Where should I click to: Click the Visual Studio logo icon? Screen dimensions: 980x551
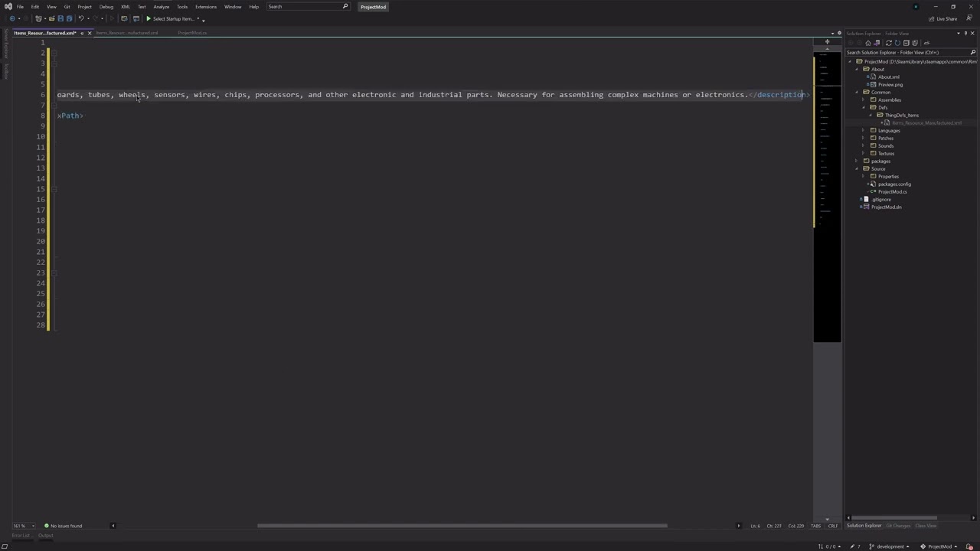pos(8,7)
